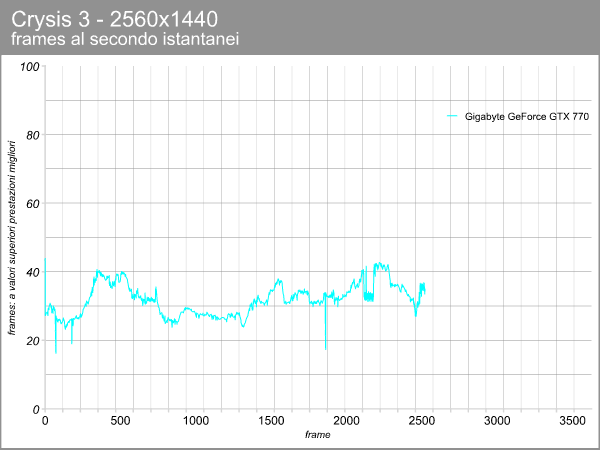Image resolution: width=600 pixels, height=450 pixels.
Task: Click the y-axis label '100'
Action: 29,67
